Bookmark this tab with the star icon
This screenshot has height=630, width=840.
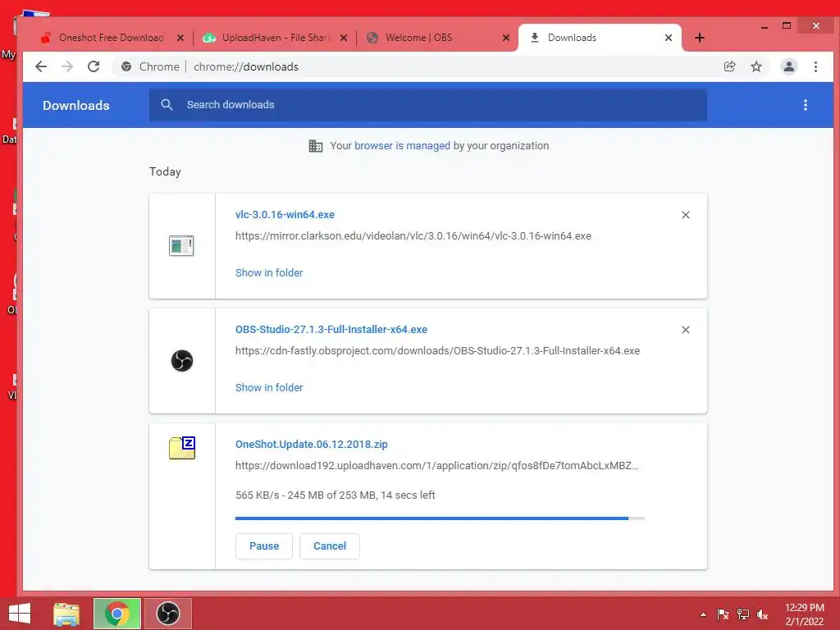pos(756,66)
